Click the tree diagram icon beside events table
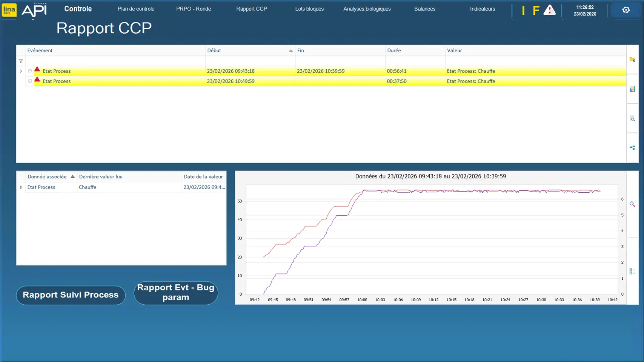The width and height of the screenshot is (644, 362). click(632, 148)
